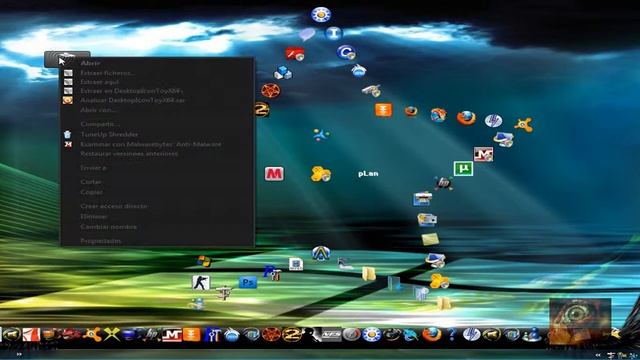The height and width of the screenshot is (360, 640).
Task: Launch NFS icon in the bottom dock
Action: pos(331,335)
